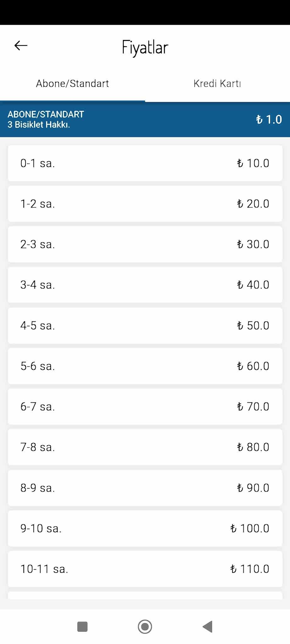Tap the Fiyatlar page title
Viewport: 290px width, 644px height.
pyautogui.click(x=145, y=47)
